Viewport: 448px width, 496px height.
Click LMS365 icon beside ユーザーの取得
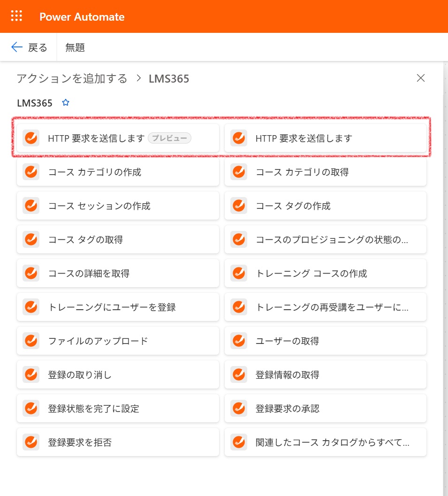pyautogui.click(x=239, y=341)
